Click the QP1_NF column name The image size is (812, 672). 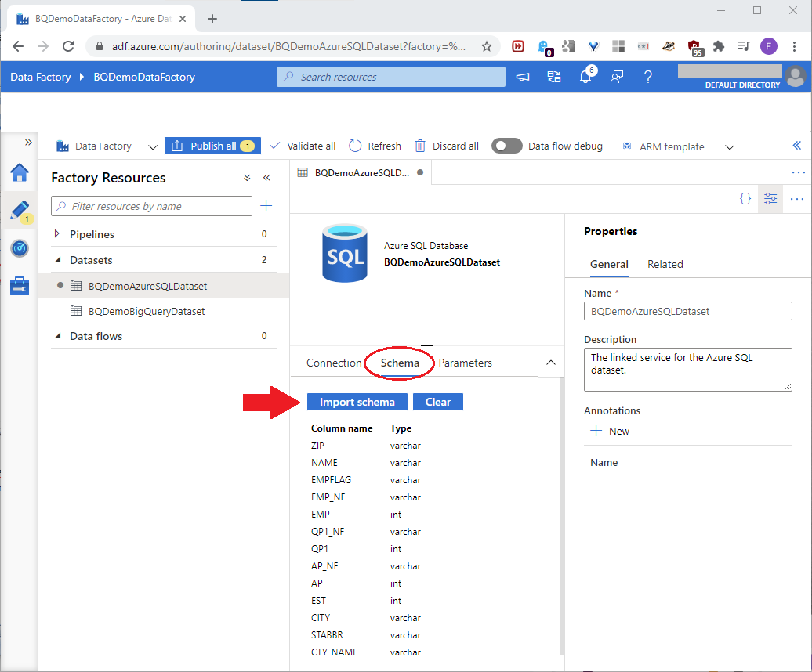(x=328, y=532)
